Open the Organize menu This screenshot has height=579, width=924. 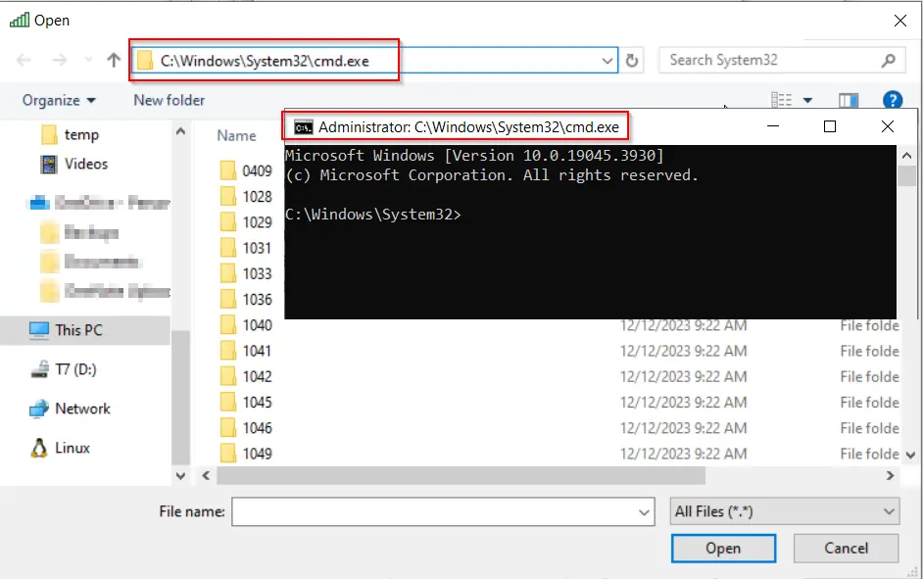59,101
